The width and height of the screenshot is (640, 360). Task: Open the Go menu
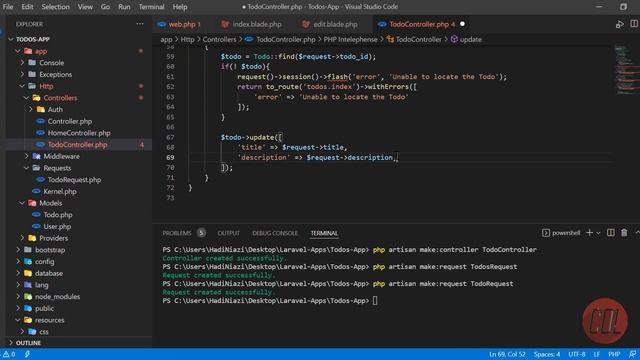click(x=105, y=7)
